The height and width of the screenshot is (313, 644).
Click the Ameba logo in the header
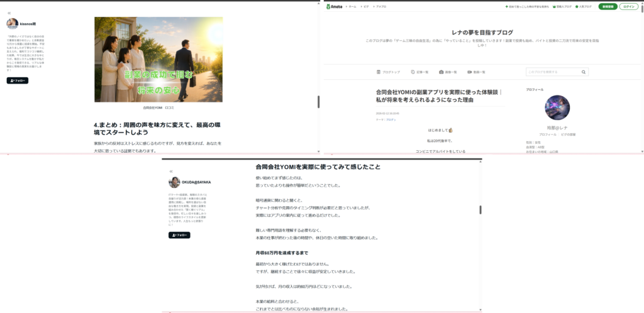tap(334, 6)
